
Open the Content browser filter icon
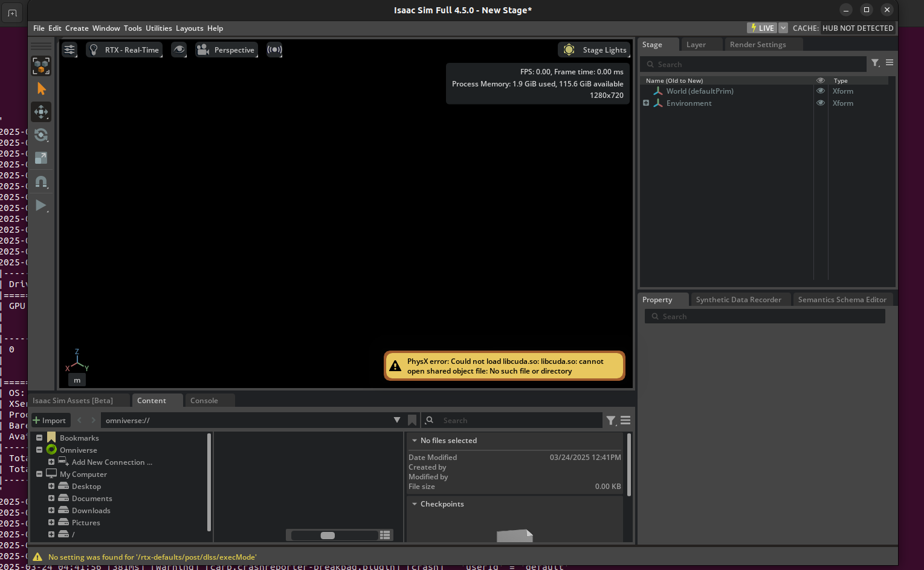tap(611, 421)
